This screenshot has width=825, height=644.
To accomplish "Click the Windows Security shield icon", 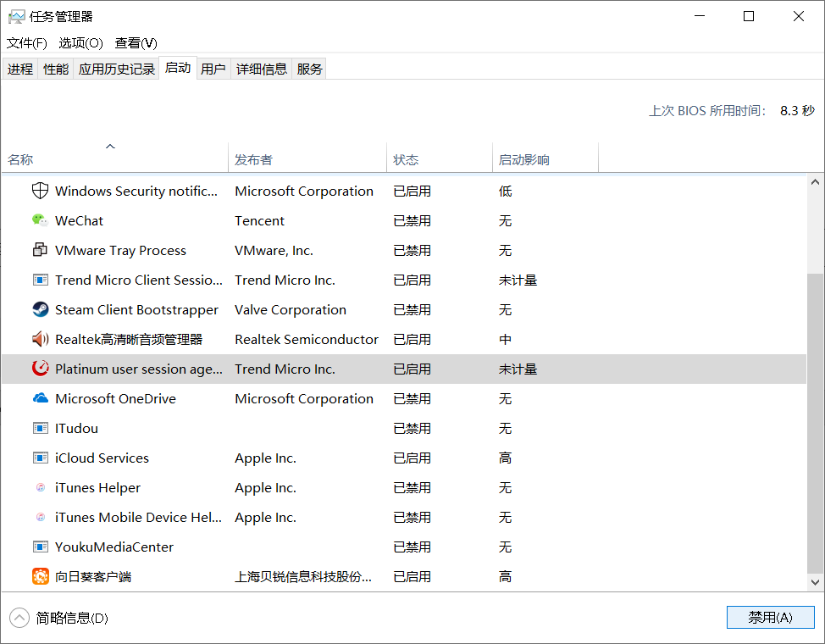I will click(x=40, y=191).
